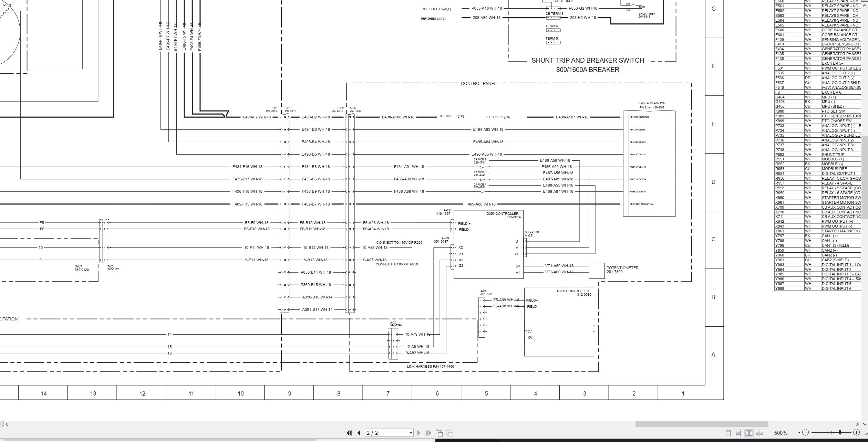Screen dimensions: 868x442
Task: Click the D350 CONTROLLER label
Action: (x=502, y=214)
